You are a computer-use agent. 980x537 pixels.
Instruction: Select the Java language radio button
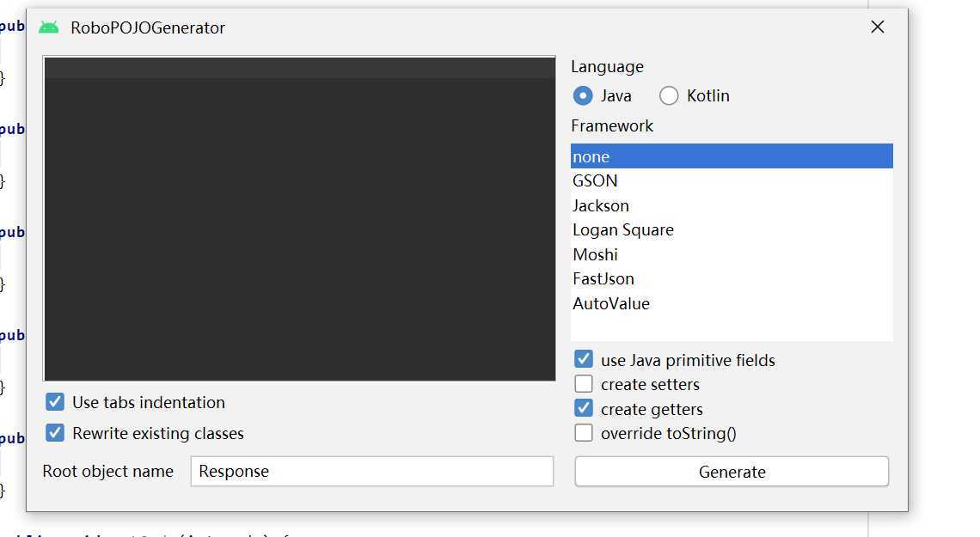(583, 95)
